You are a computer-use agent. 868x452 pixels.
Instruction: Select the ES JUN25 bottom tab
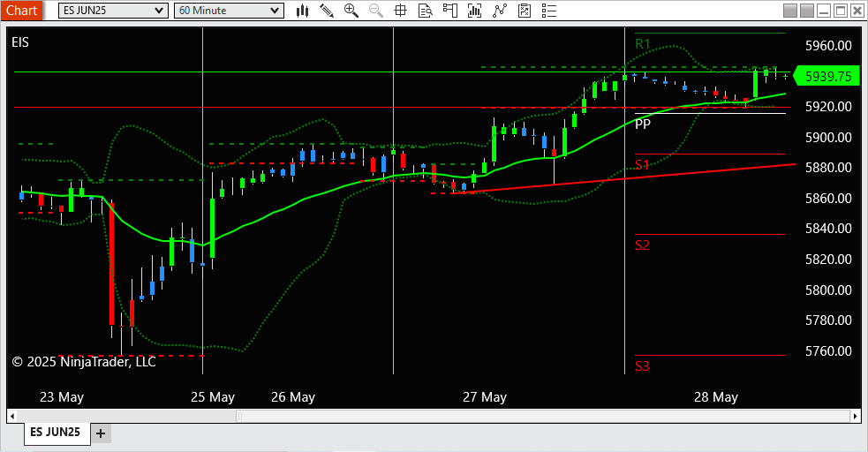point(56,432)
